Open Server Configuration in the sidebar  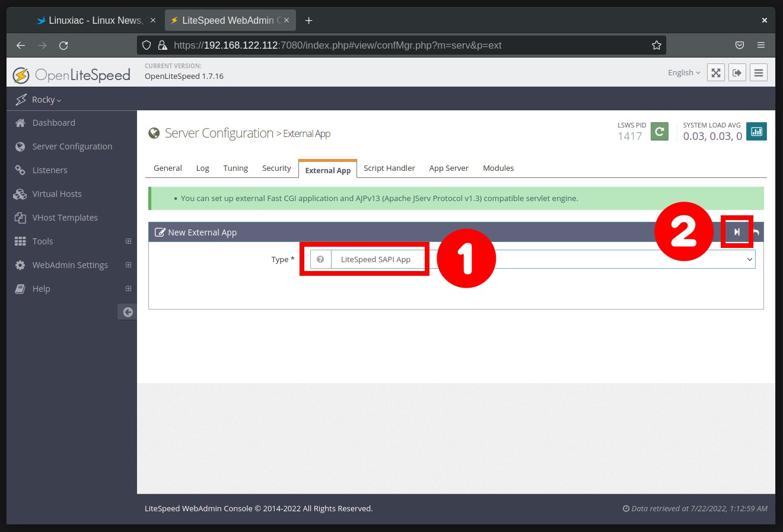click(x=72, y=146)
